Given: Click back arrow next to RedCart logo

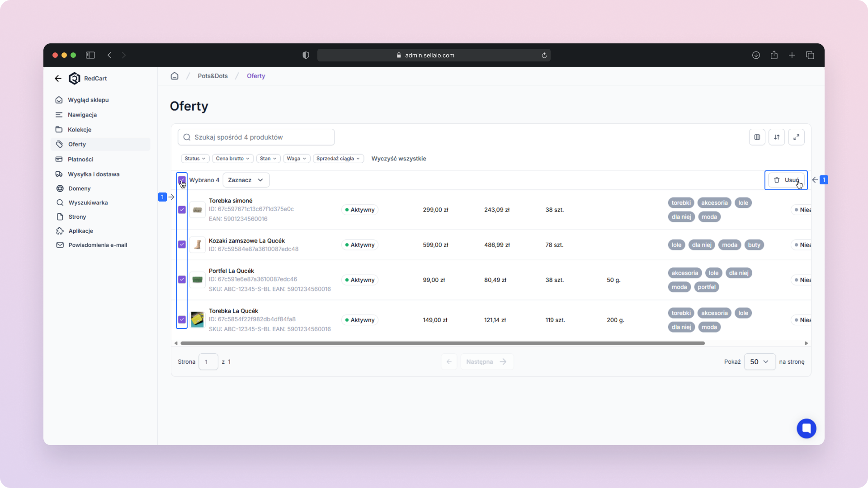Looking at the screenshot, I should tap(58, 79).
